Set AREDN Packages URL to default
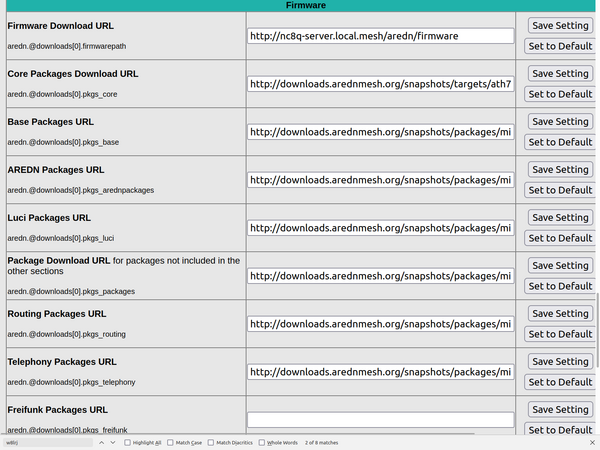The image size is (600, 450). [560, 190]
